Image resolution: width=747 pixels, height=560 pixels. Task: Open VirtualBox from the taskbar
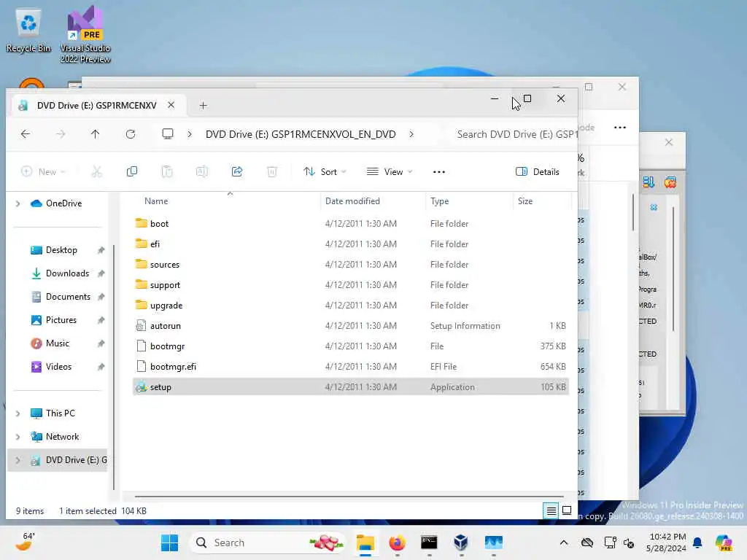tap(461, 542)
